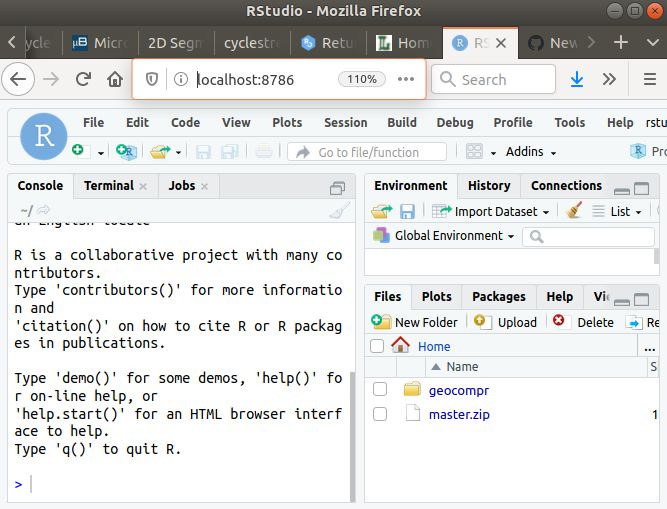Open the File menu
Viewport: 667px width, 509px height.
point(94,122)
